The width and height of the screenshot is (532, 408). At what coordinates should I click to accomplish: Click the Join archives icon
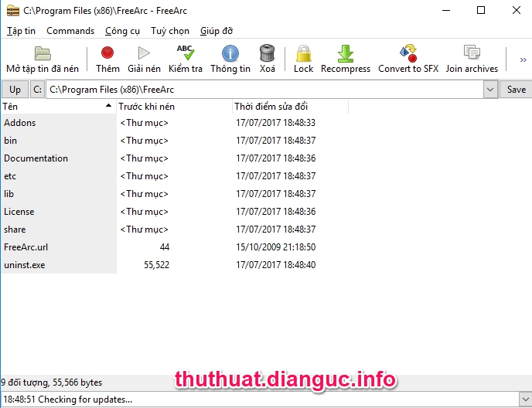point(472,53)
